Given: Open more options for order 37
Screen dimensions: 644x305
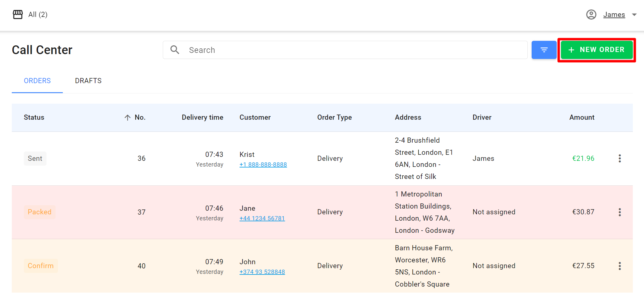Looking at the screenshot, I should coord(620,212).
